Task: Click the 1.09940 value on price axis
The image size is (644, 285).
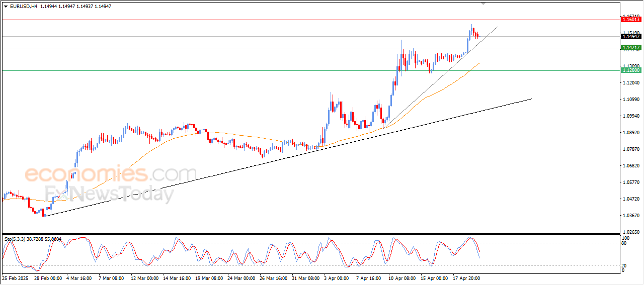Action: 631,116
